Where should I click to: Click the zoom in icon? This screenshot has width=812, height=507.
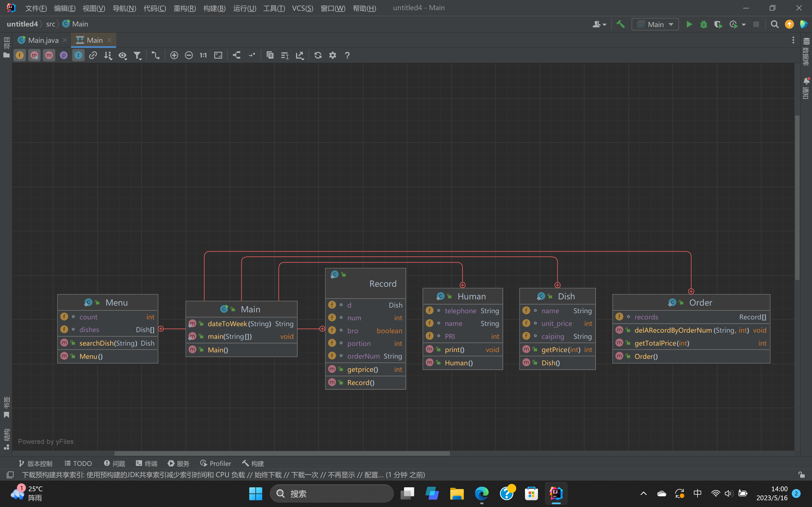coord(174,55)
